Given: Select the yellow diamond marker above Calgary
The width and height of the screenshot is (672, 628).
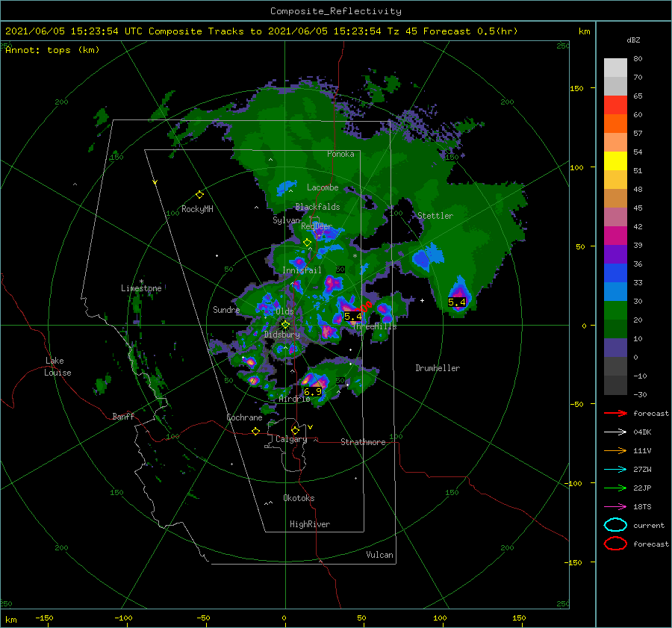Looking at the screenshot, I should pos(295,430).
